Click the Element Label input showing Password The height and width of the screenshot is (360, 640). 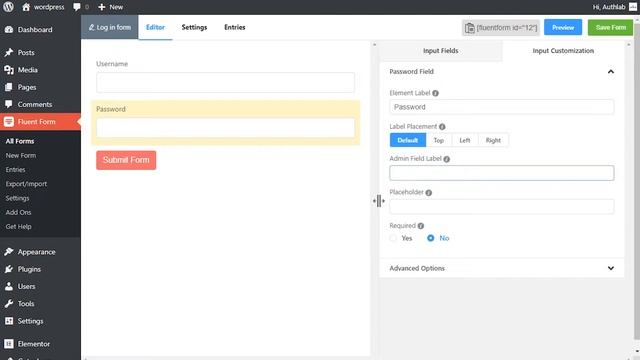coord(502,107)
